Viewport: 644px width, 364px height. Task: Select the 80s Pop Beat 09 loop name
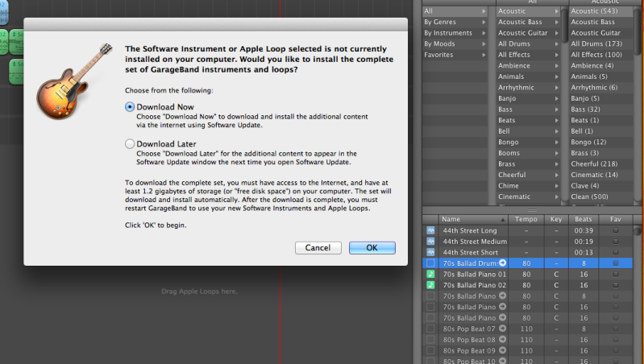(469, 351)
